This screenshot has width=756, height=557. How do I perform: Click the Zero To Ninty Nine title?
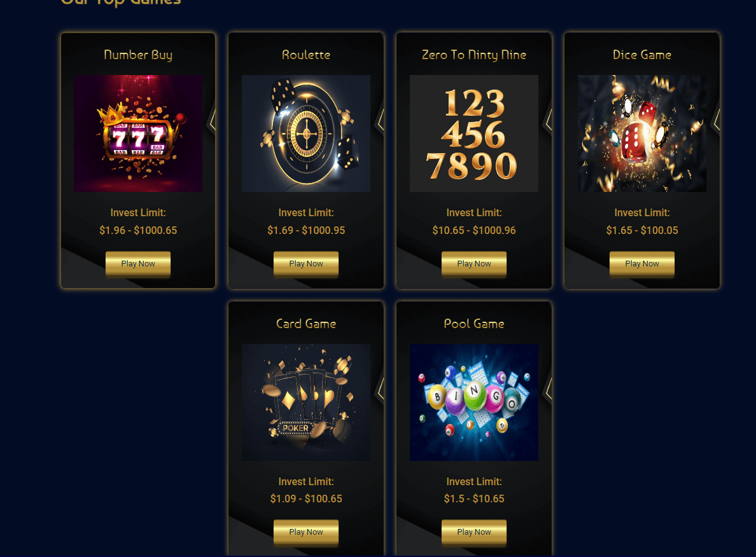click(x=474, y=55)
